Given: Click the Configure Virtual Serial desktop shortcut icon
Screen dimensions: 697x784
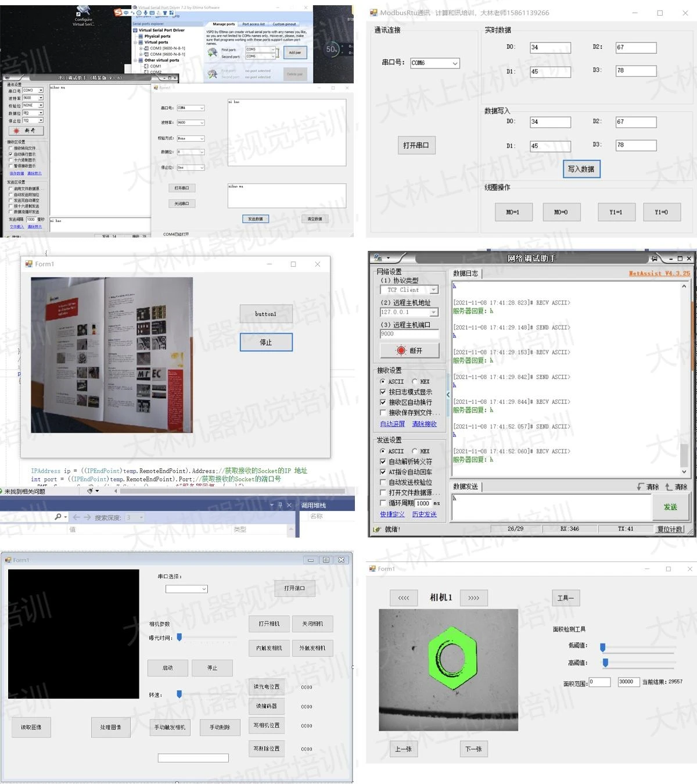Looking at the screenshot, I should pyautogui.click(x=83, y=12).
